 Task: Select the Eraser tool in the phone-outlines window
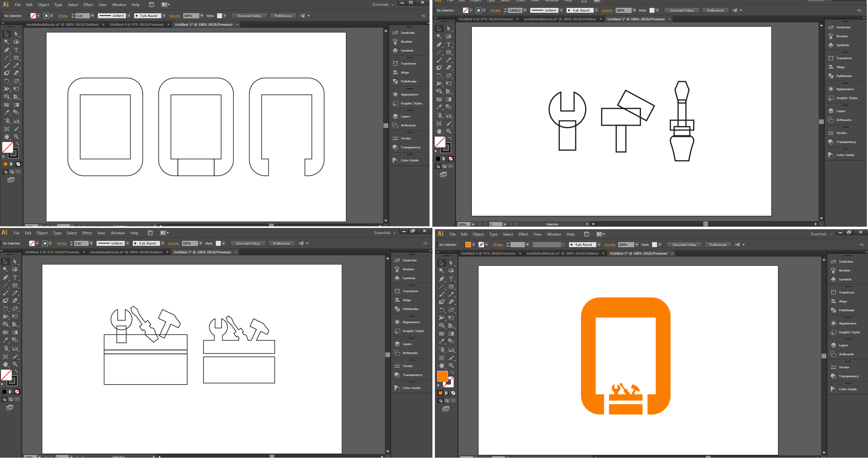17,73
